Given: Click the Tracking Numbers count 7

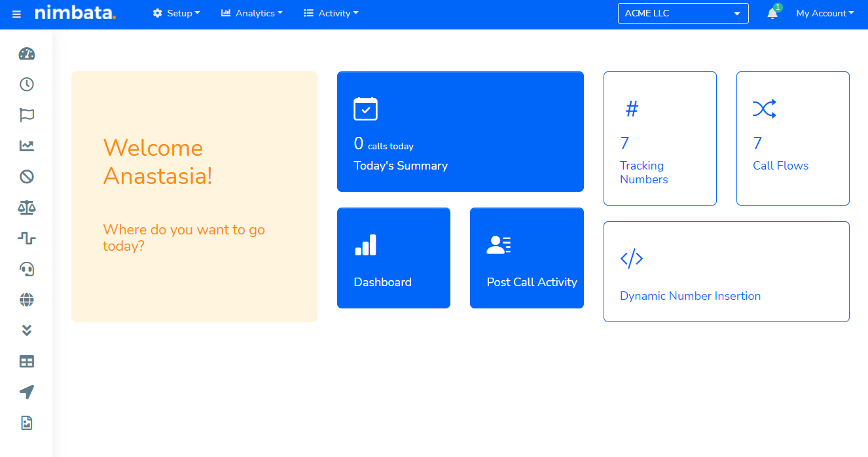Looking at the screenshot, I should point(624,143).
